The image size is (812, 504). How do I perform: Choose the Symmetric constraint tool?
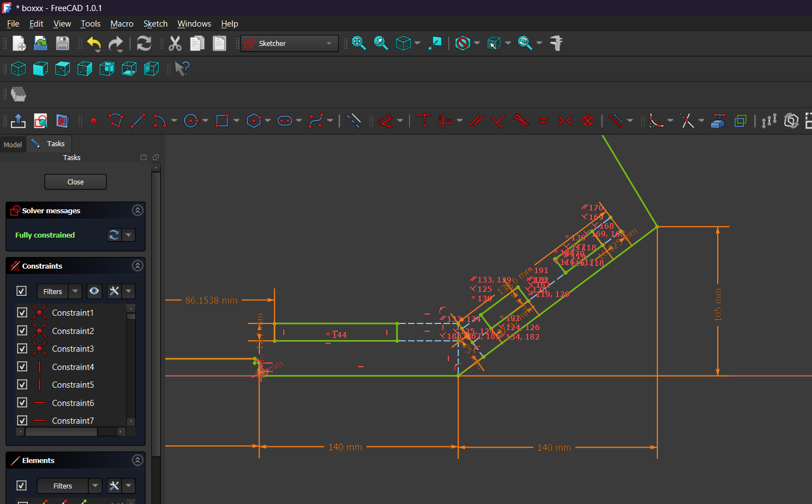click(x=565, y=121)
